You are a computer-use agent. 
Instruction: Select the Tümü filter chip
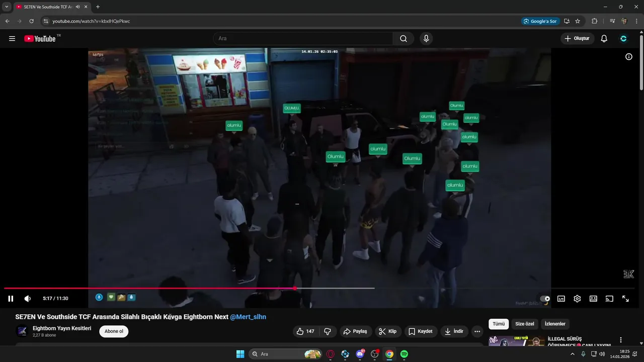click(x=499, y=324)
